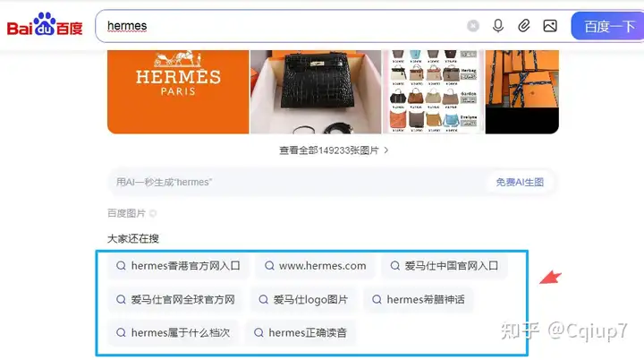The height and width of the screenshot is (360, 644).
Task: Focus the hermes search input field
Action: click(x=279, y=26)
